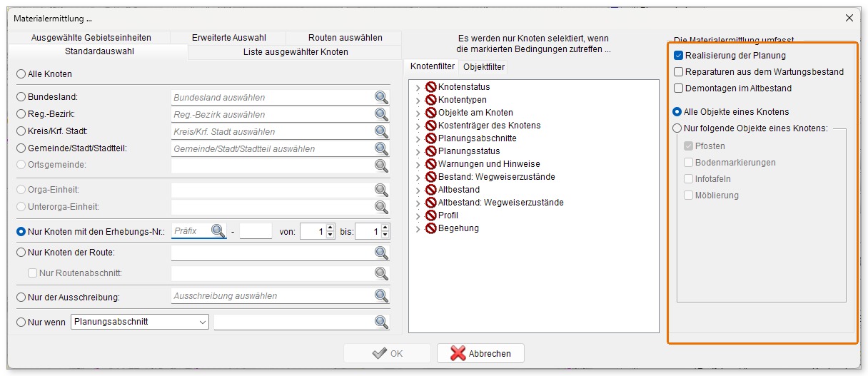868x376 pixels.
Task: Click the prohibition icon next to Planungsstatus
Action: [x=430, y=151]
